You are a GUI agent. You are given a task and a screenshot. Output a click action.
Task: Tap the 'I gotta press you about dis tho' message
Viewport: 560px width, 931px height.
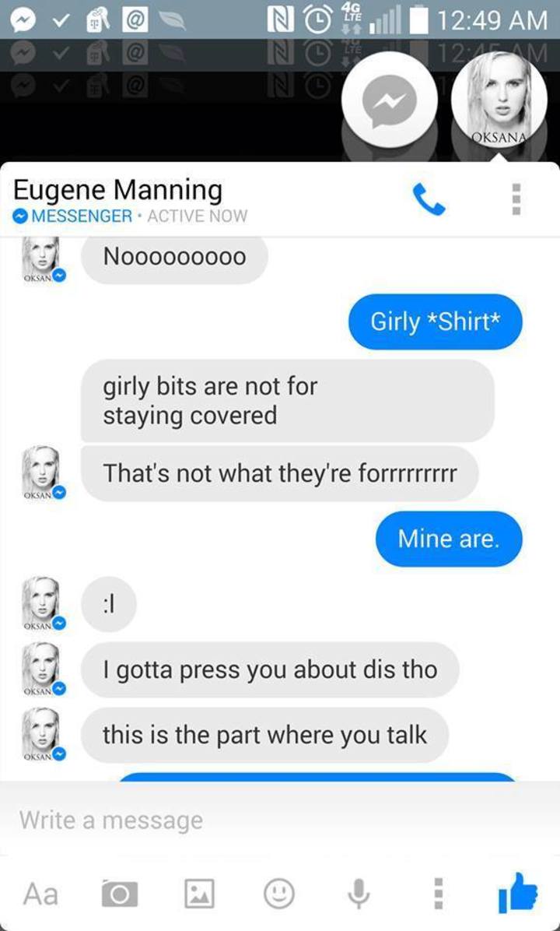[x=270, y=669]
